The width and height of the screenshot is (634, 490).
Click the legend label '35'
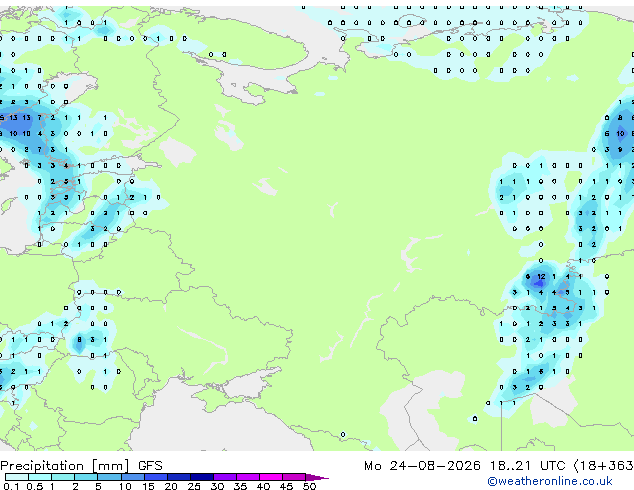click(240, 486)
